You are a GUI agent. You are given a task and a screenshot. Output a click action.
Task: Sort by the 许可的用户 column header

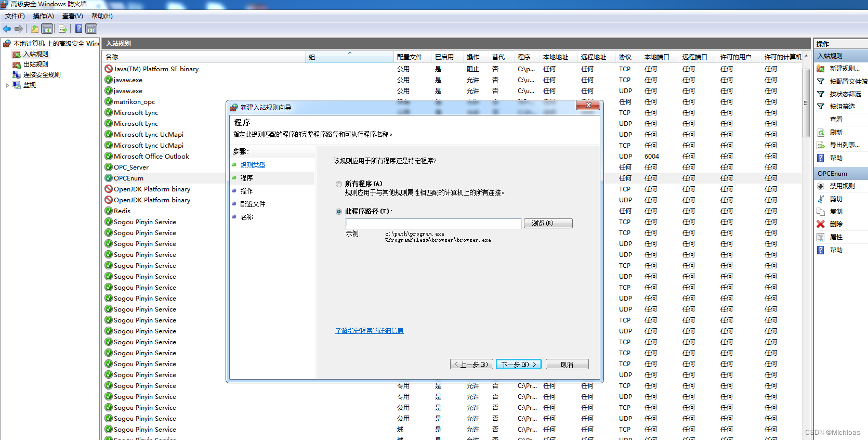coord(739,57)
